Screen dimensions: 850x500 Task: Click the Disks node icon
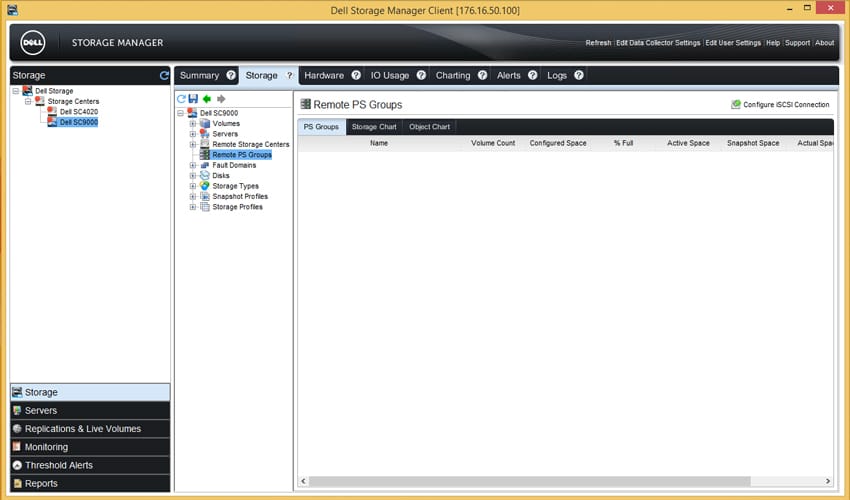pos(204,176)
